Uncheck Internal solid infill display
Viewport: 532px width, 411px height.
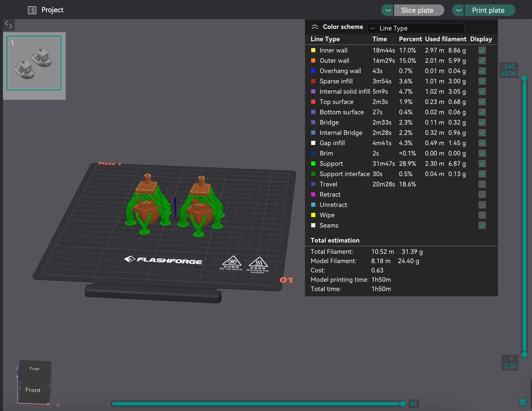(x=482, y=91)
